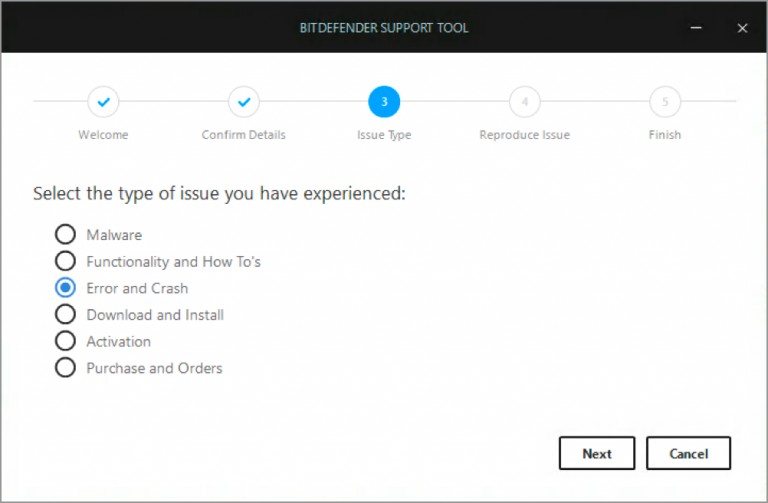Click the Reproduce Issue step label
Viewport: 768px width, 503px height.
click(525, 135)
